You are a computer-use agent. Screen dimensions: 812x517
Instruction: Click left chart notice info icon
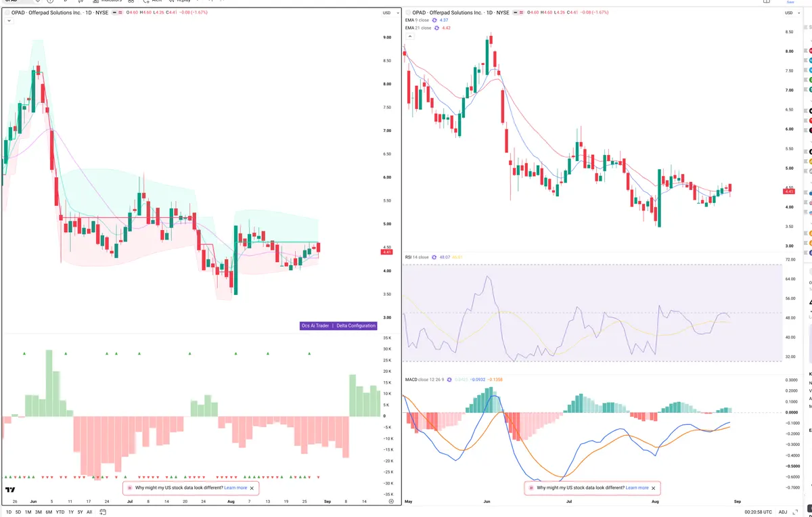(129, 488)
